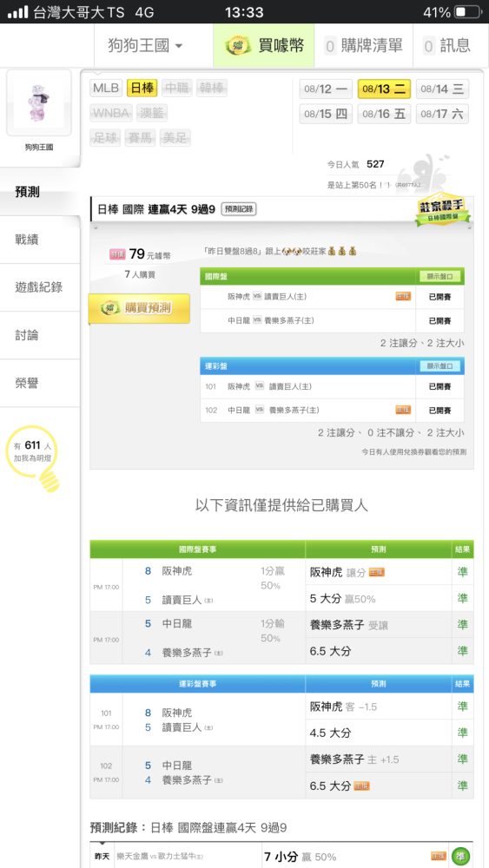Open 購牌清單 purchase list
The height and width of the screenshot is (868, 489).
tap(364, 45)
